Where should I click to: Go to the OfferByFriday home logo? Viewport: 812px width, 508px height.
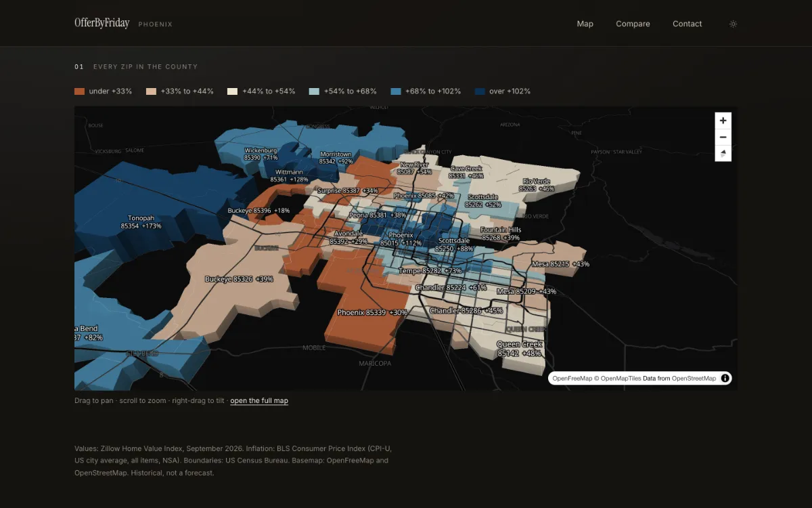coord(102,23)
